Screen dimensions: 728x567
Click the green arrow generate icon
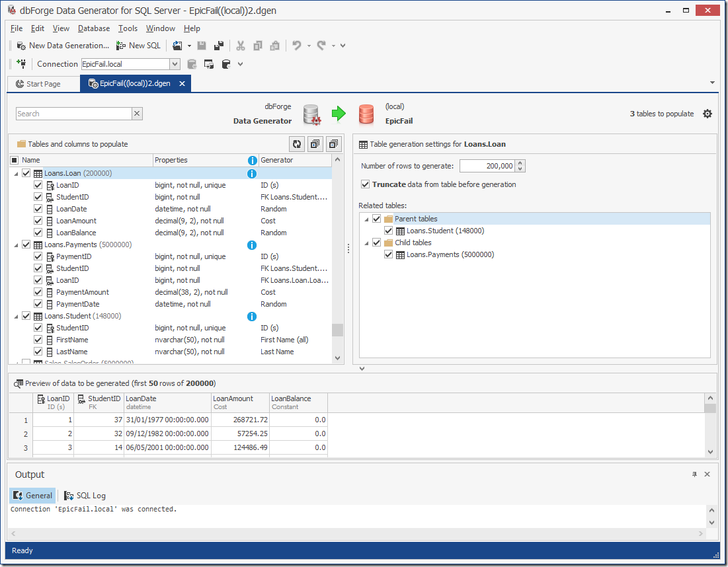pyautogui.click(x=339, y=114)
